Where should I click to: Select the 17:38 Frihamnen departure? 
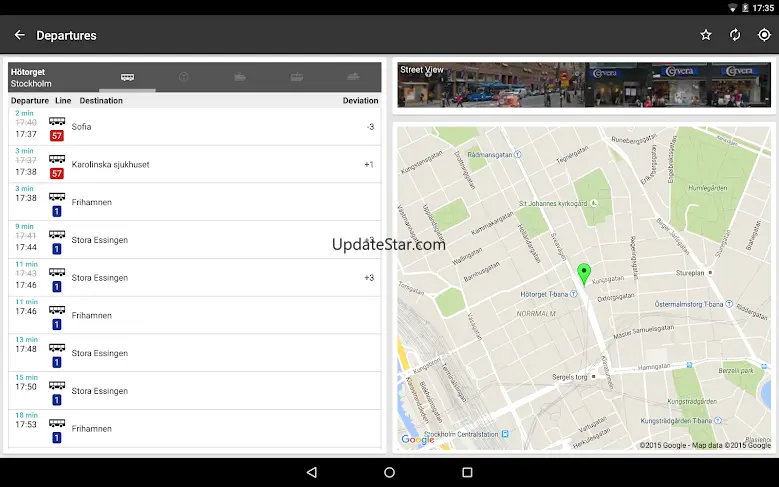pos(195,202)
